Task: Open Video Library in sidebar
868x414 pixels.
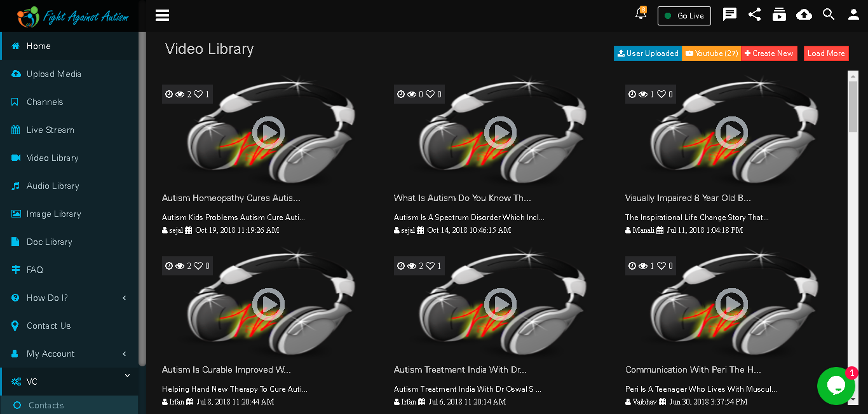Action: [x=69, y=158]
